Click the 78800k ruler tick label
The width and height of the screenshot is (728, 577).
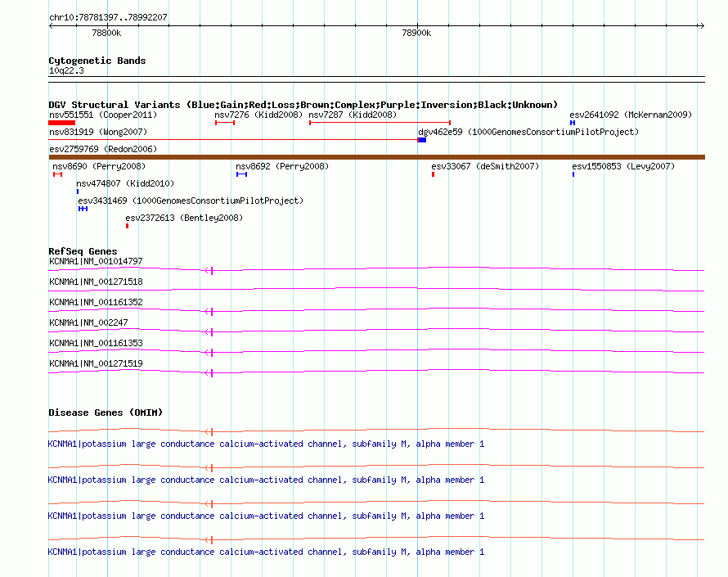point(106,33)
